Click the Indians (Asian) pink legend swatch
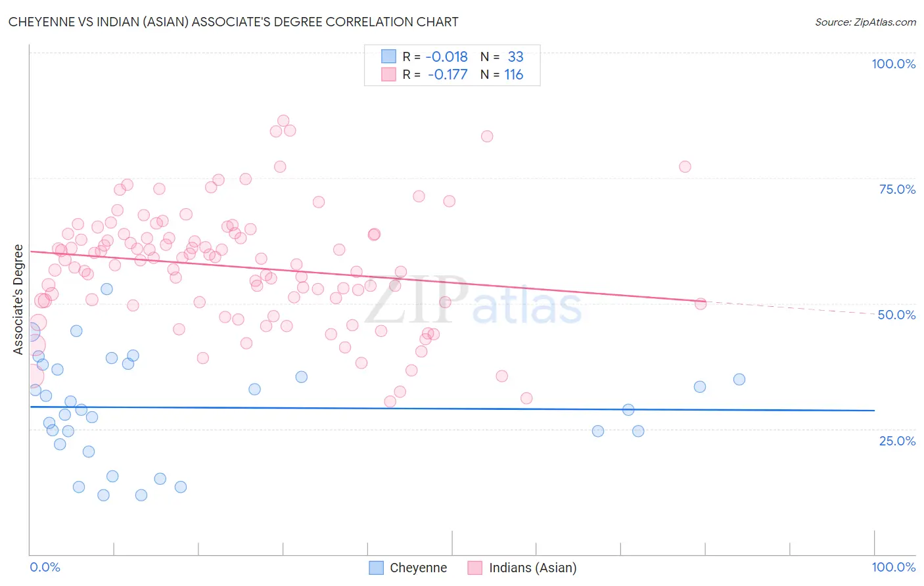 (x=475, y=568)
